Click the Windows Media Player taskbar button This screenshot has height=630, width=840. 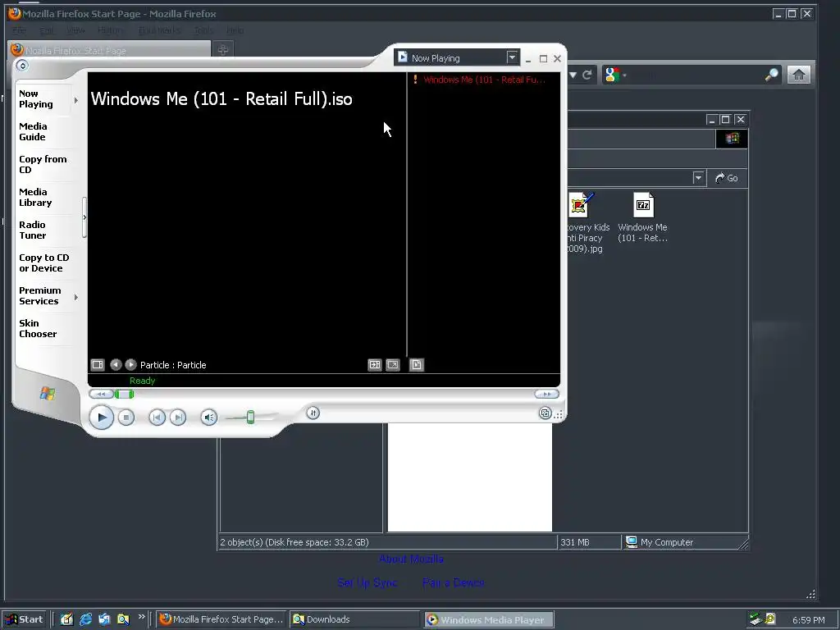489,619
